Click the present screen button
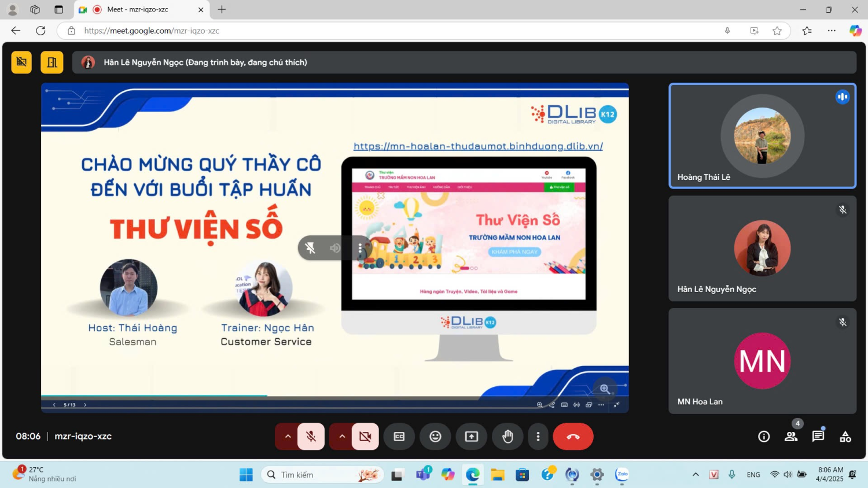 tap(472, 437)
